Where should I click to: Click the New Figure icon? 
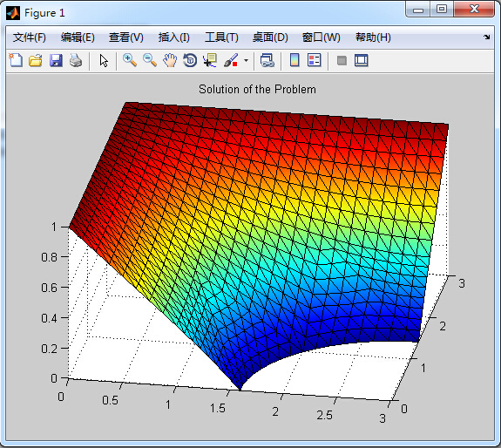pos(16,60)
